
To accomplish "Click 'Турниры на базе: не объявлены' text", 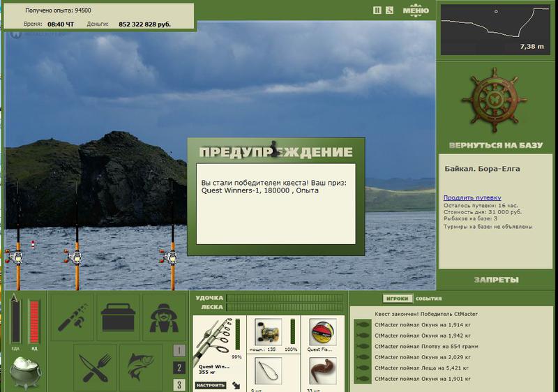I will 488,227.
